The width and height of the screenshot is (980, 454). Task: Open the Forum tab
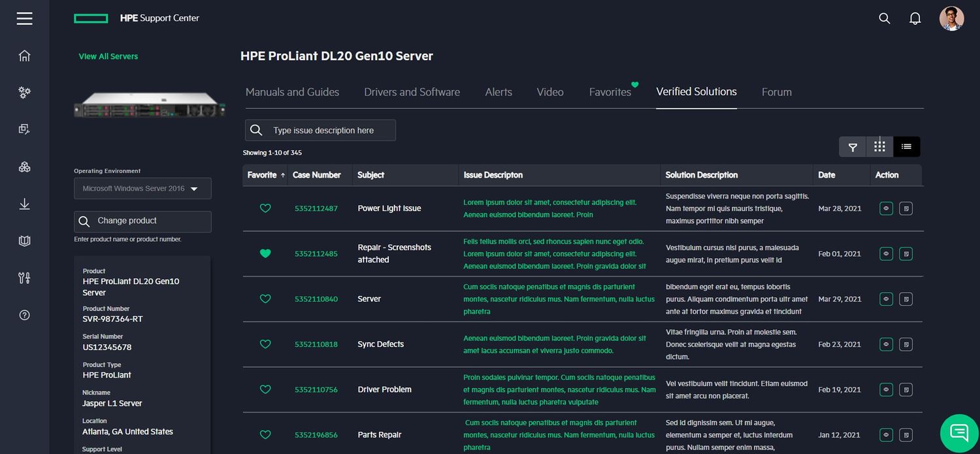pyautogui.click(x=777, y=92)
